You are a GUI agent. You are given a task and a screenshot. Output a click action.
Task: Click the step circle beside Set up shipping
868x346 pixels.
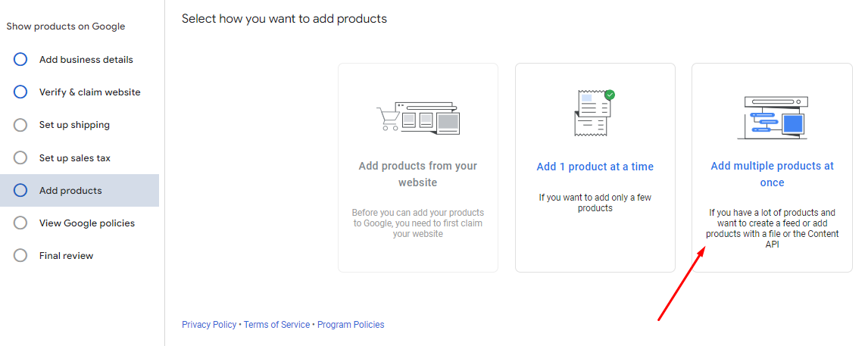click(20, 125)
